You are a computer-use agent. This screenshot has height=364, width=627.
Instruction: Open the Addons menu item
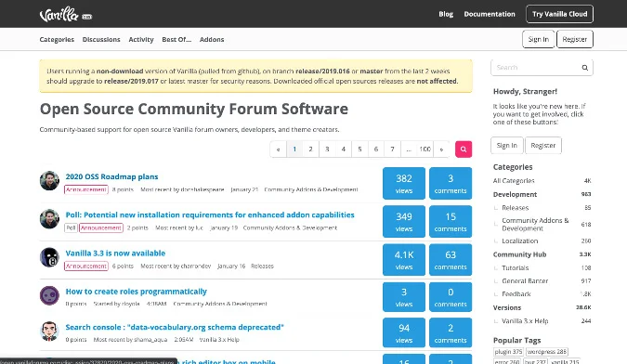click(212, 40)
